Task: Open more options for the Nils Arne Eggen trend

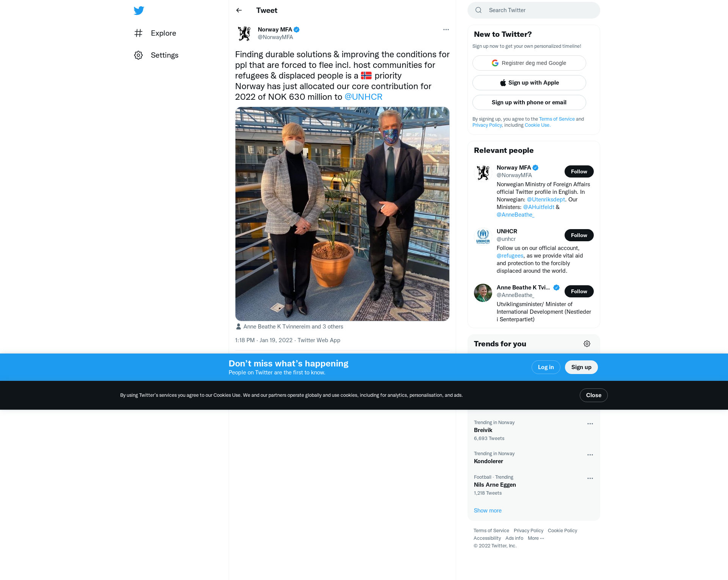Action: [590, 478]
